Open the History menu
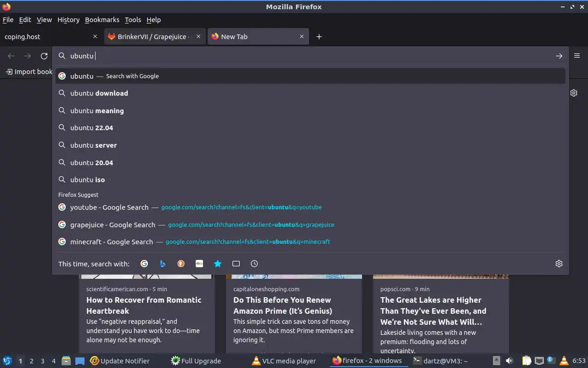This screenshot has height=368, width=588. [68, 20]
